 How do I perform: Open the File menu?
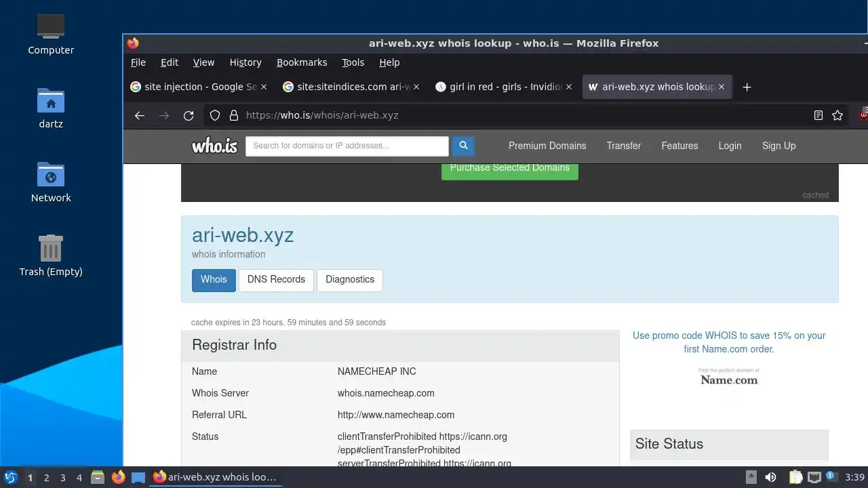click(138, 62)
